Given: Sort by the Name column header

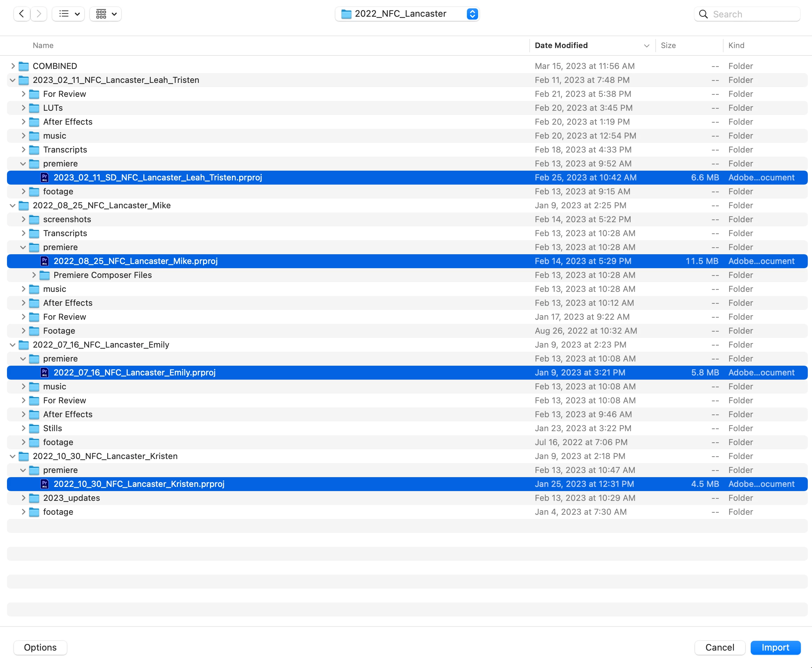Looking at the screenshot, I should click(x=43, y=45).
